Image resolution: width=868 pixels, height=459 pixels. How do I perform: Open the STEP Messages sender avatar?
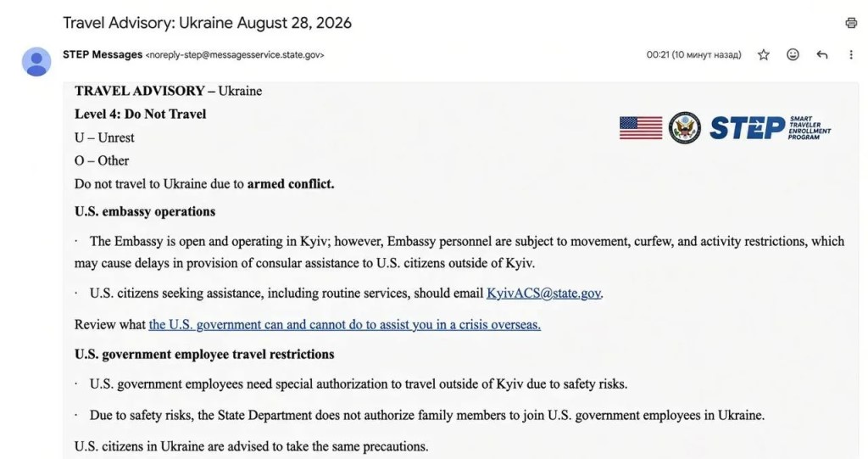[36, 62]
